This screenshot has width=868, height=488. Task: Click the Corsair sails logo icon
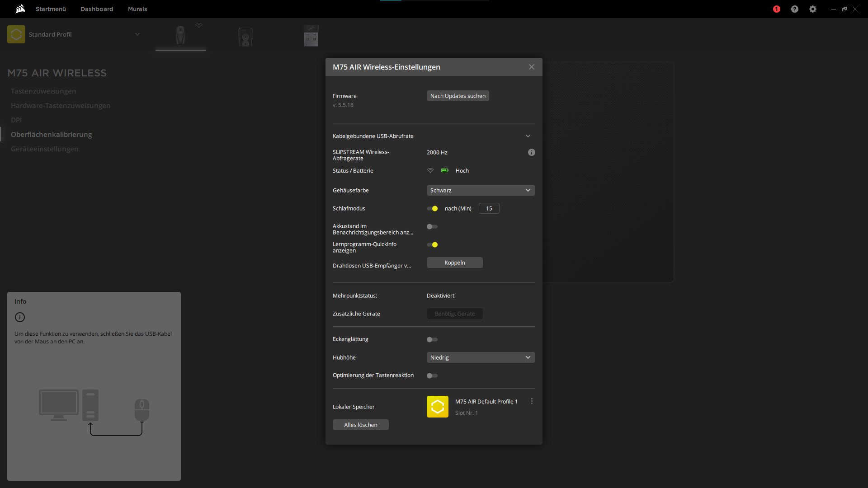(x=20, y=9)
